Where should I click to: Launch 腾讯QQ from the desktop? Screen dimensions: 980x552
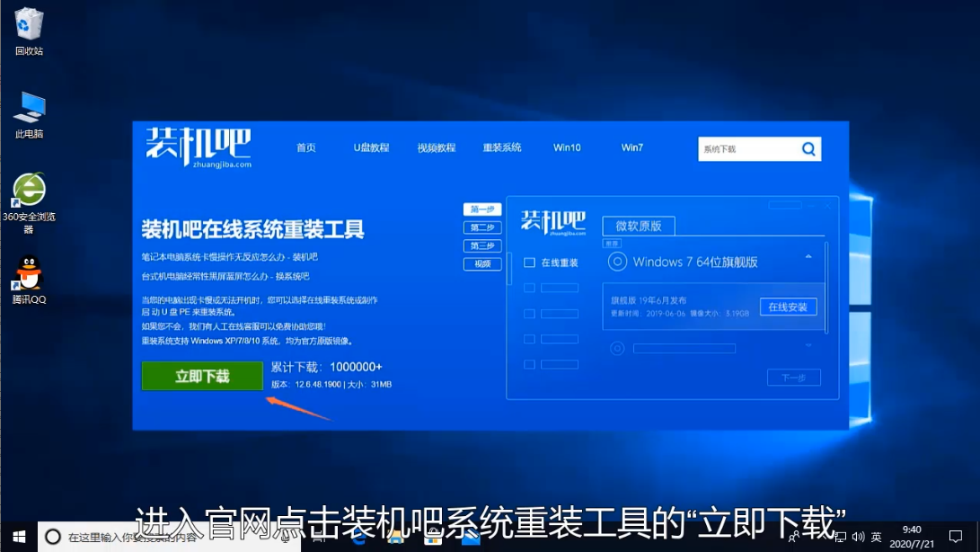[x=29, y=280]
